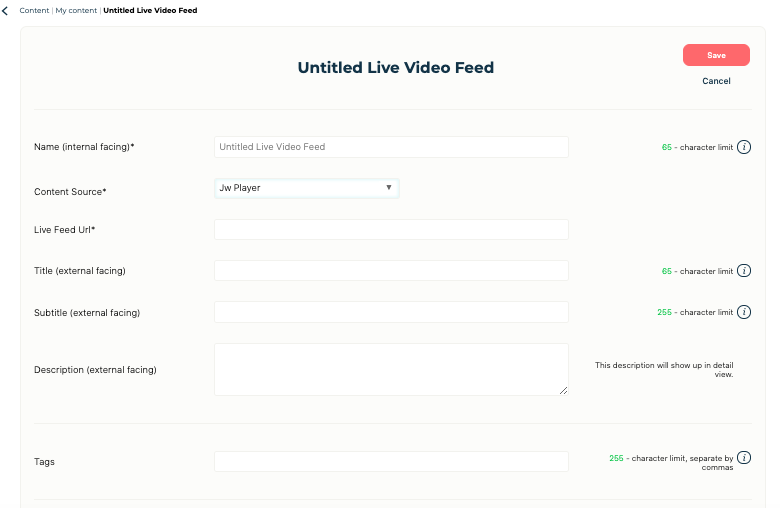The width and height of the screenshot is (780, 508).
Task: Click '65 - character limit' beside Title field
Action: click(x=697, y=271)
